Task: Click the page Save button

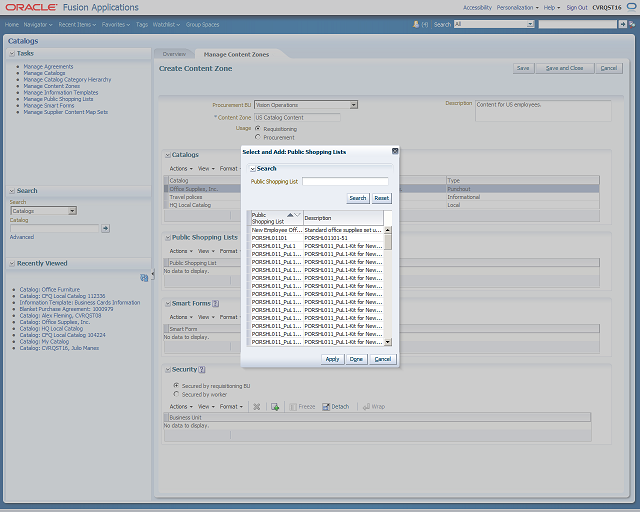Action: [x=523, y=68]
